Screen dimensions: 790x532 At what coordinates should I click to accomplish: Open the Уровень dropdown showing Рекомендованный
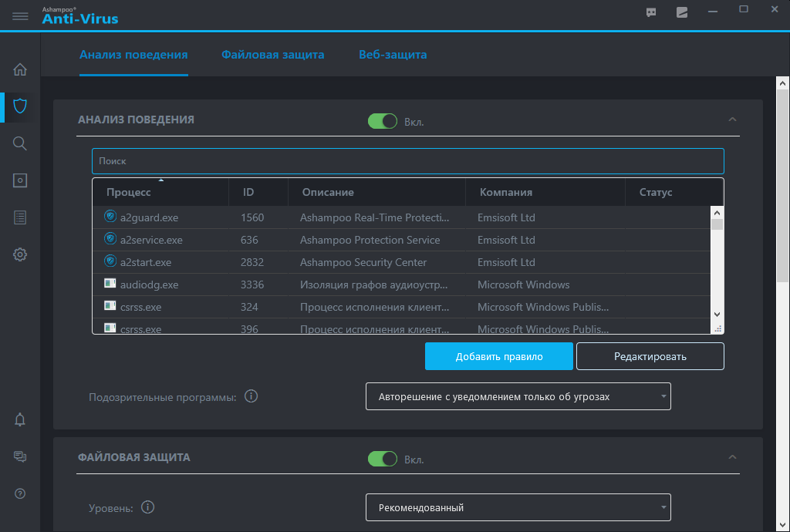pos(518,507)
